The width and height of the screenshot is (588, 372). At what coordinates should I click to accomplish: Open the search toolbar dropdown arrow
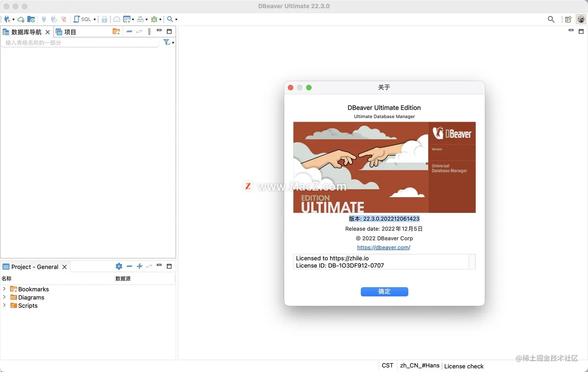click(176, 19)
